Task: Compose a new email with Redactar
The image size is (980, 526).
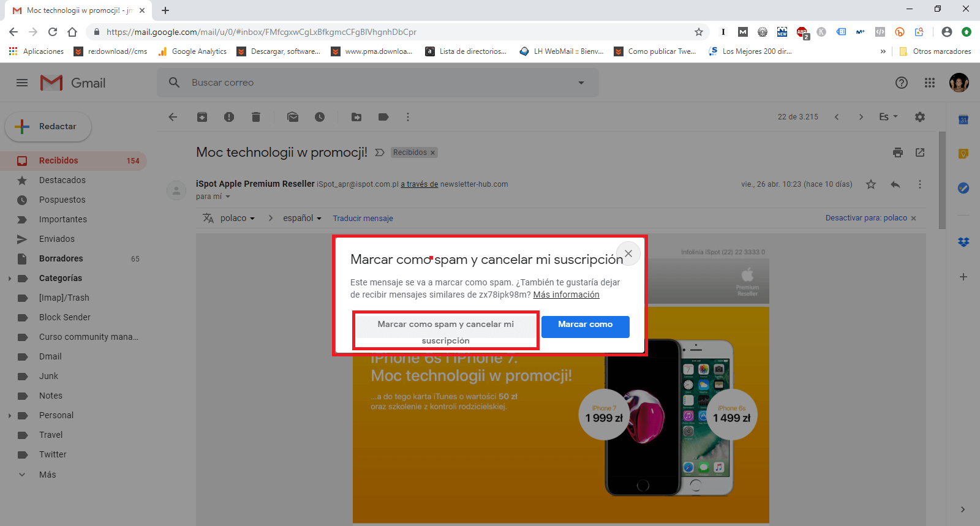Action: coord(48,127)
